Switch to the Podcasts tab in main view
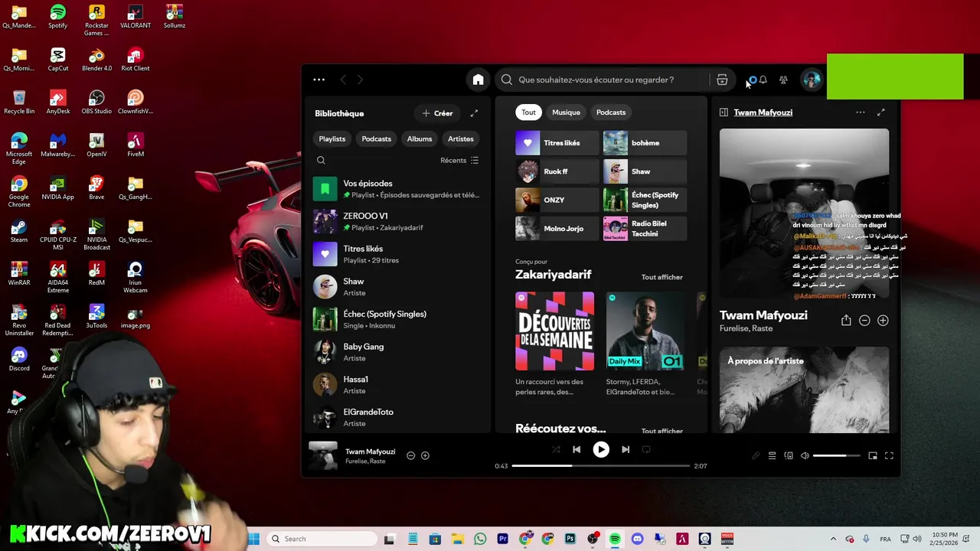 [x=611, y=112]
